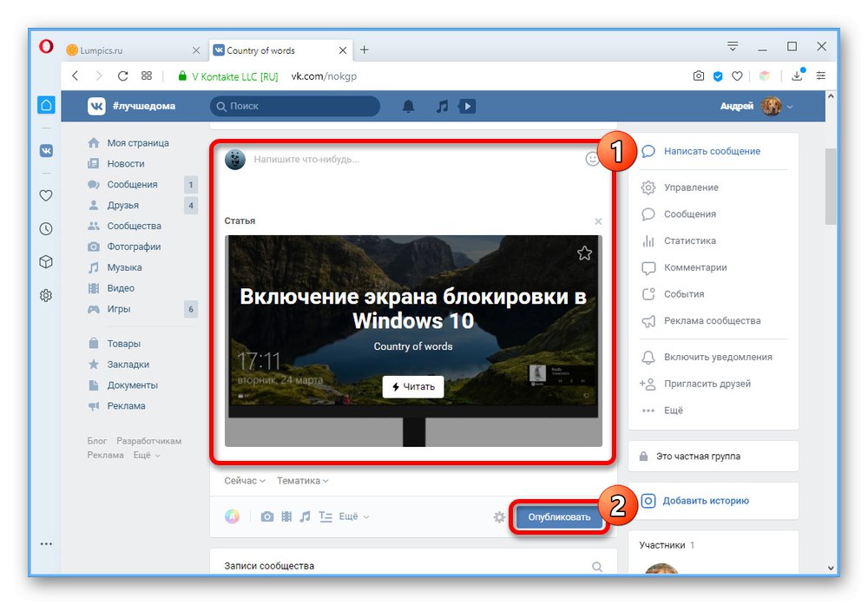
Task: Click the blue shield ad-blocker icon
Action: (x=718, y=76)
